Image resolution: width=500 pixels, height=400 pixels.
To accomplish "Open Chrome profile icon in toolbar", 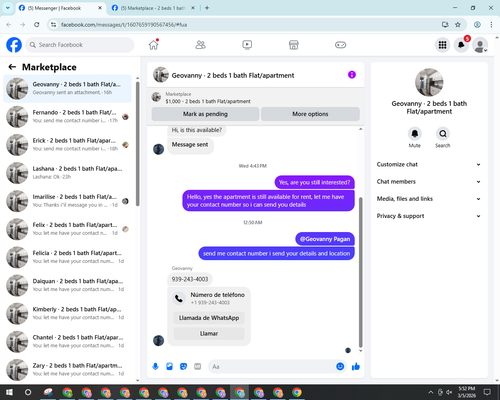I will (477, 25).
